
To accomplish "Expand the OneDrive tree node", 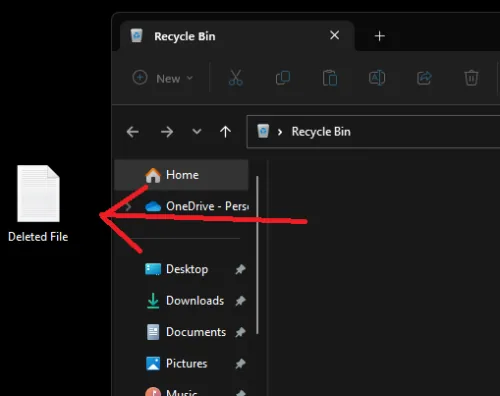I will 128,207.
